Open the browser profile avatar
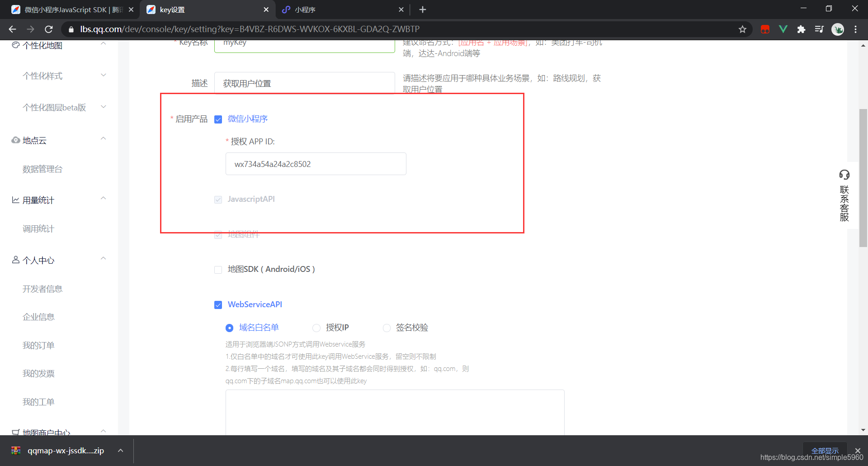Image resolution: width=868 pixels, height=466 pixels. click(838, 29)
